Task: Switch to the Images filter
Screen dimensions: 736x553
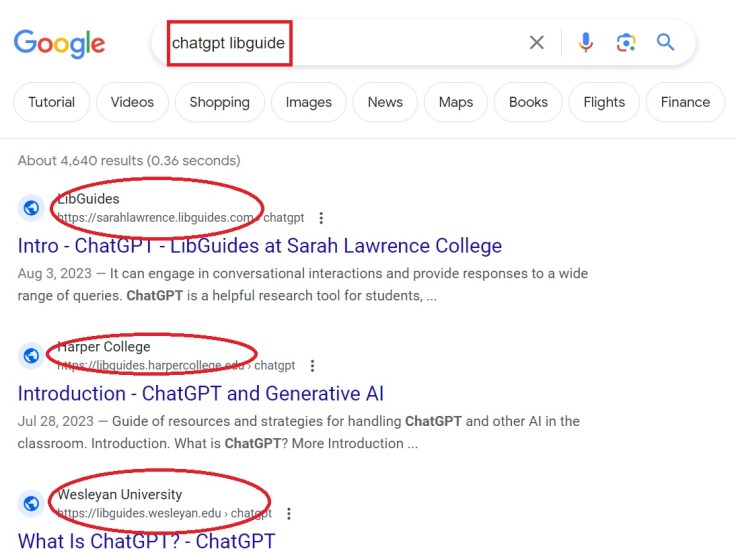Action: pyautogui.click(x=309, y=102)
